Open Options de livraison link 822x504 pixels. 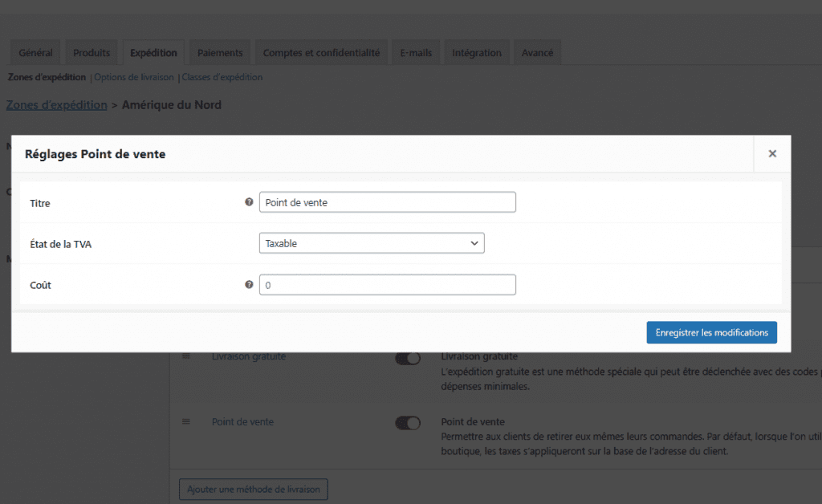tap(134, 77)
